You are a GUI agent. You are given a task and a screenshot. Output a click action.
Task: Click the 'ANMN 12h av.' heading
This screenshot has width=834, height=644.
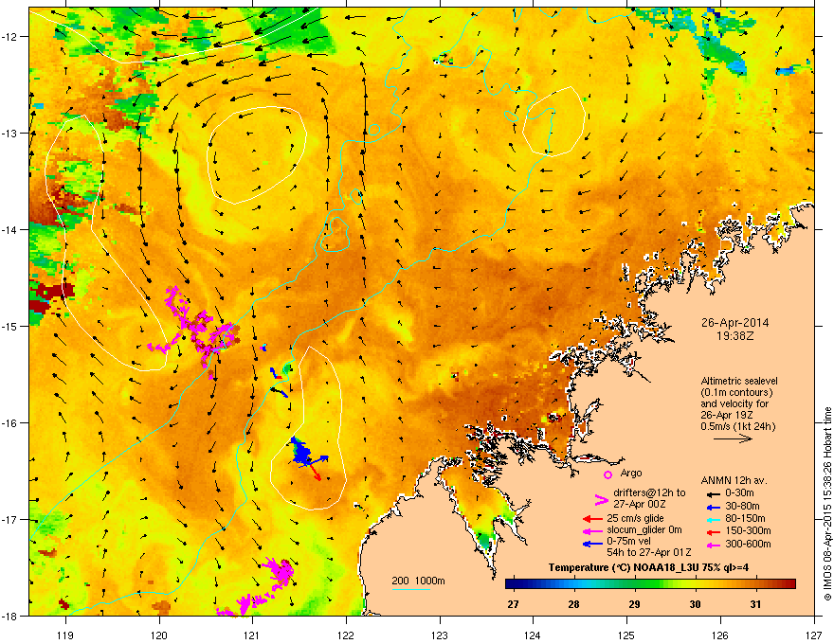pyautogui.click(x=734, y=480)
